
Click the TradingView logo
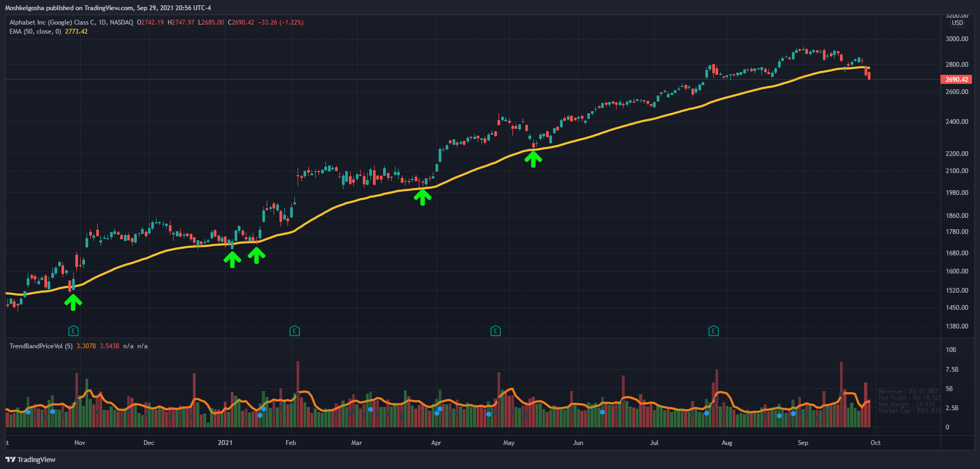(x=30, y=459)
